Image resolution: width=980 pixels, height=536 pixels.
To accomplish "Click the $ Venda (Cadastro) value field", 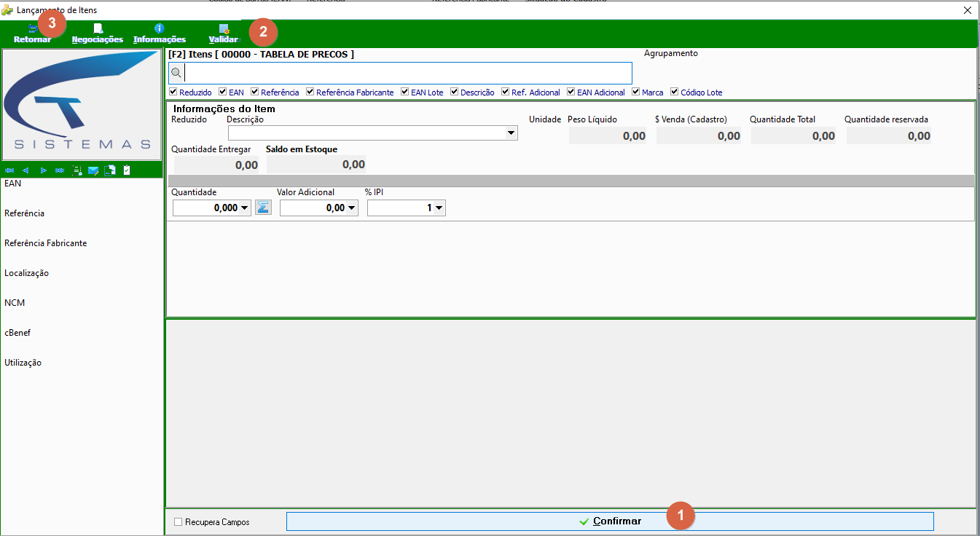I will pyautogui.click(x=699, y=135).
